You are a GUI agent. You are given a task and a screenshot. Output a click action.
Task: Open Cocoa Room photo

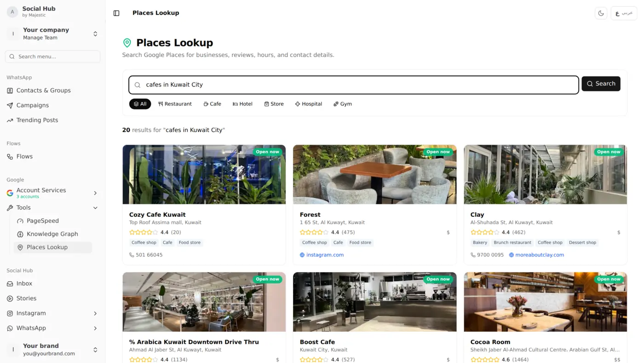click(546, 302)
